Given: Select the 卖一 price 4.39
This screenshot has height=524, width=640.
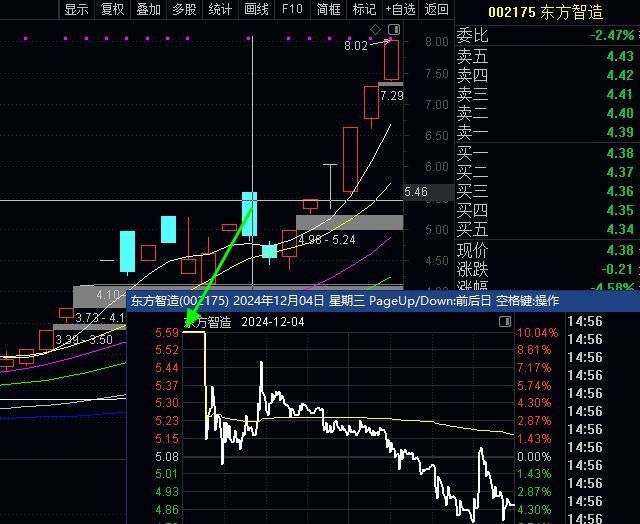Looking at the screenshot, I should coord(620,132).
